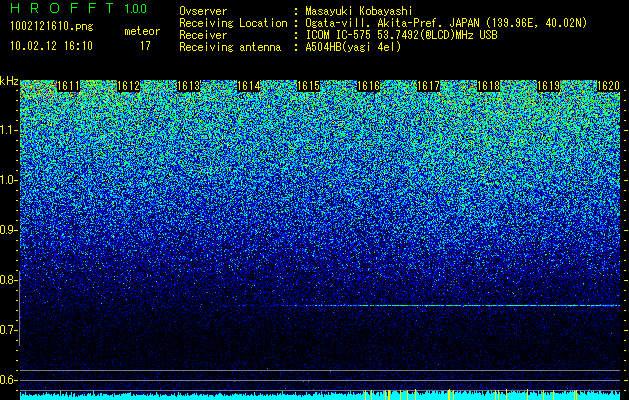Click the 1618 time marker
The width and height of the screenshot is (629, 400).
point(489,86)
